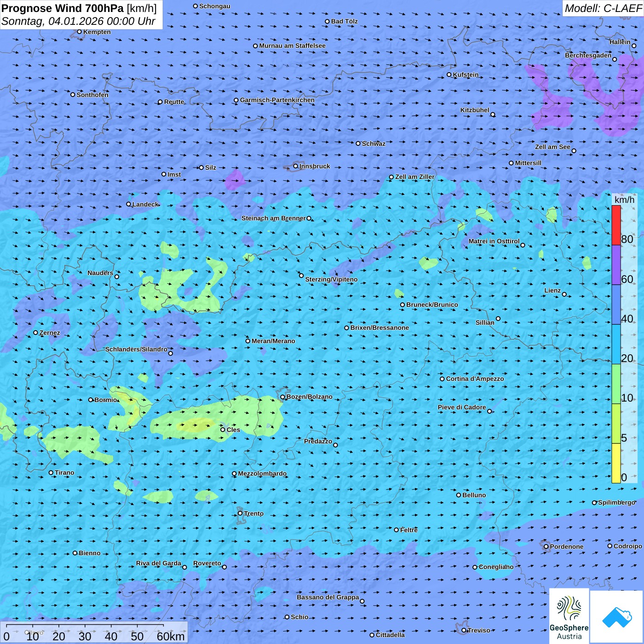
Task: Click the Pordenone city label
Action: point(566,546)
